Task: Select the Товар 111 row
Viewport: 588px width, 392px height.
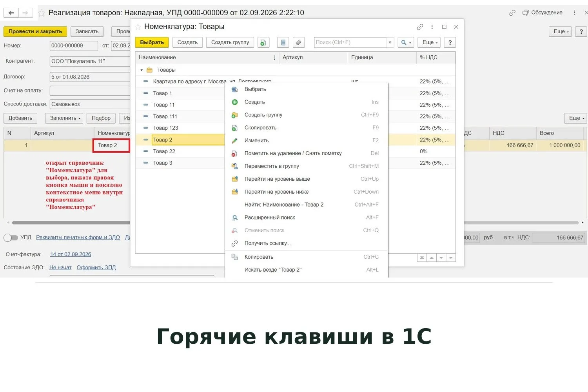Action: [x=180, y=116]
